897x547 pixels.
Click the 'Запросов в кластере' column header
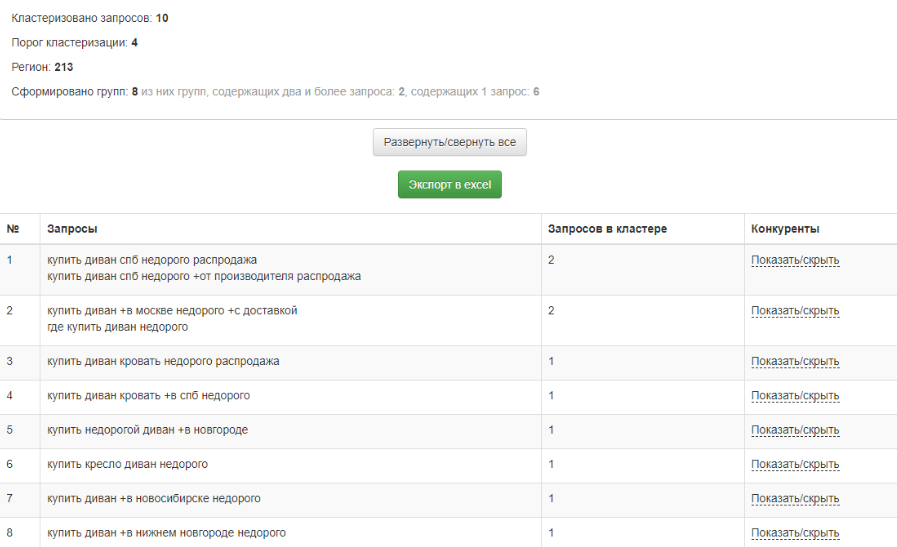tap(607, 229)
